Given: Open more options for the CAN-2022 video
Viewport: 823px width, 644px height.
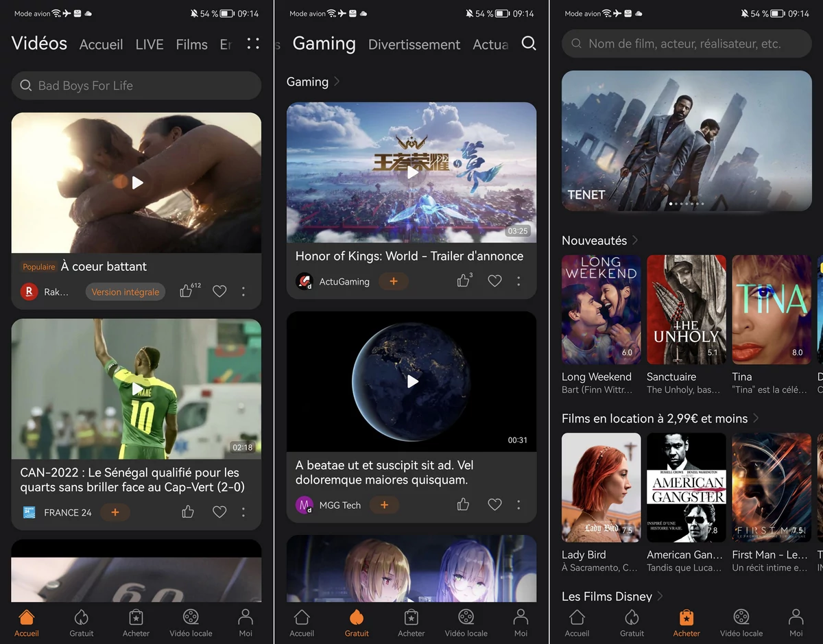Looking at the screenshot, I should 243,512.
